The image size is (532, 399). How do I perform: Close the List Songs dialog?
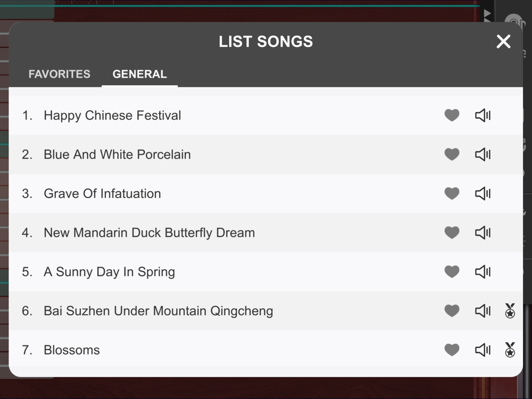pyautogui.click(x=503, y=41)
